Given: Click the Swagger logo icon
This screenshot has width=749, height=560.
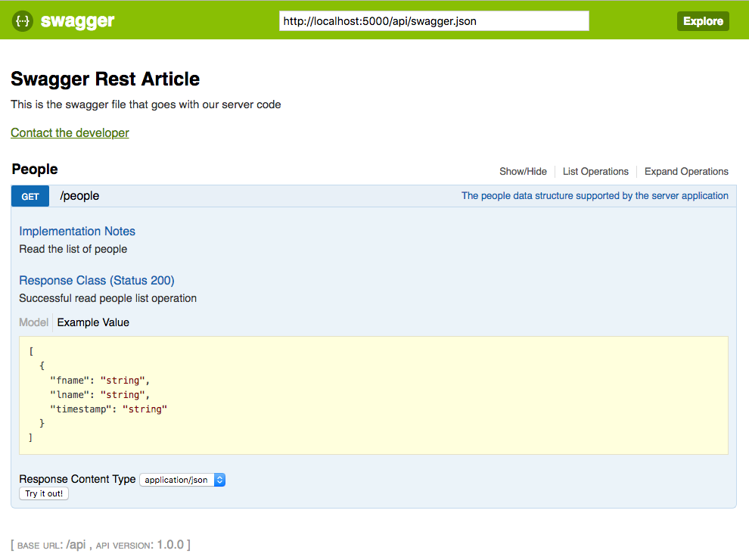Looking at the screenshot, I should pyautogui.click(x=23, y=21).
